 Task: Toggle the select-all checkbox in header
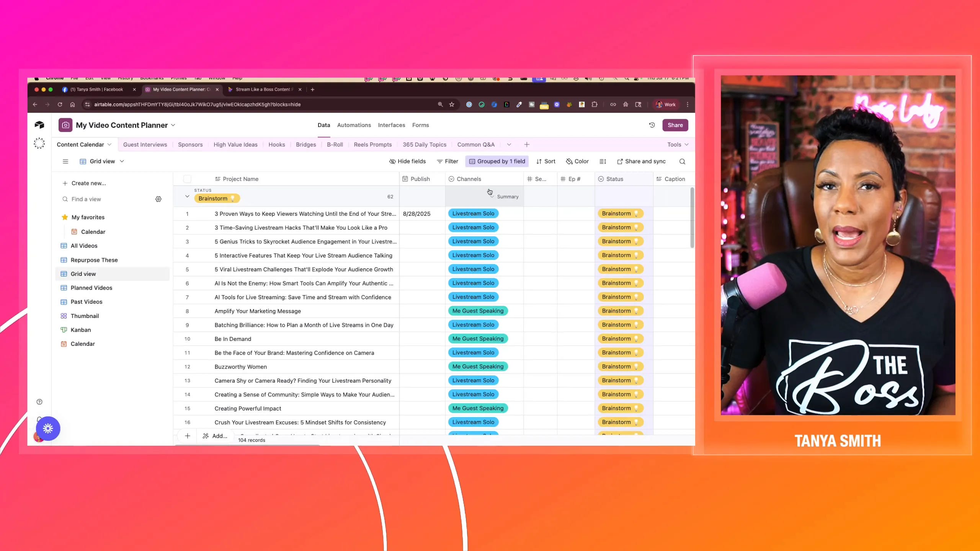(x=187, y=179)
